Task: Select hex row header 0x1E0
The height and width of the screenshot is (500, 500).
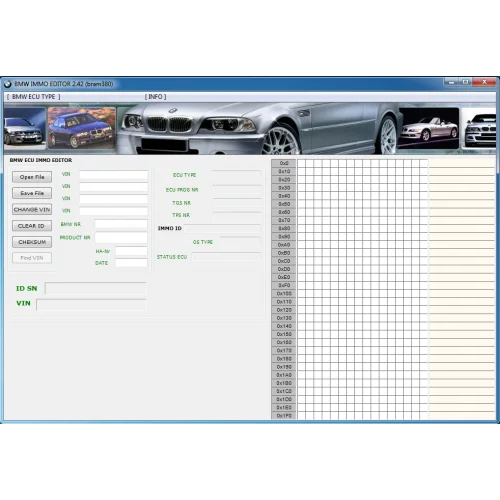Action: pyautogui.click(x=284, y=407)
